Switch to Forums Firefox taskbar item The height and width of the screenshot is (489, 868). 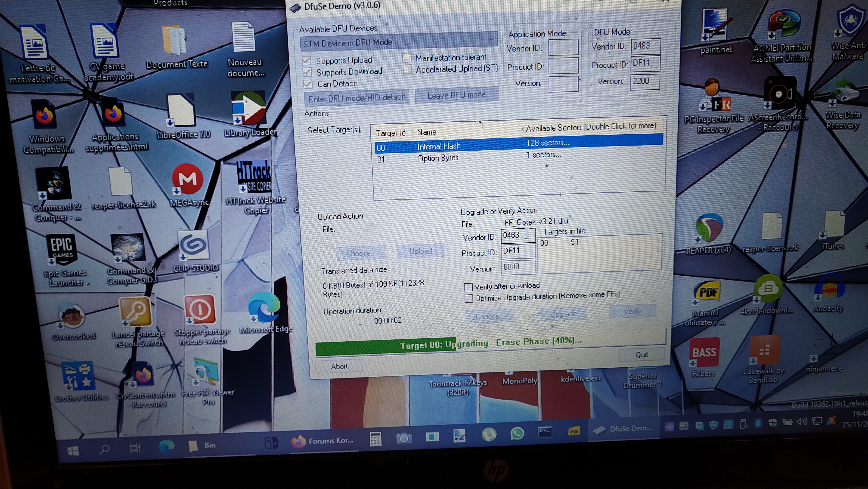322,441
